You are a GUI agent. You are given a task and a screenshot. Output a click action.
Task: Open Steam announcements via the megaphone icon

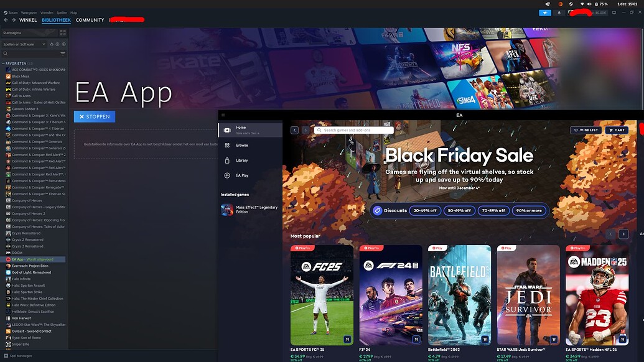point(546,12)
